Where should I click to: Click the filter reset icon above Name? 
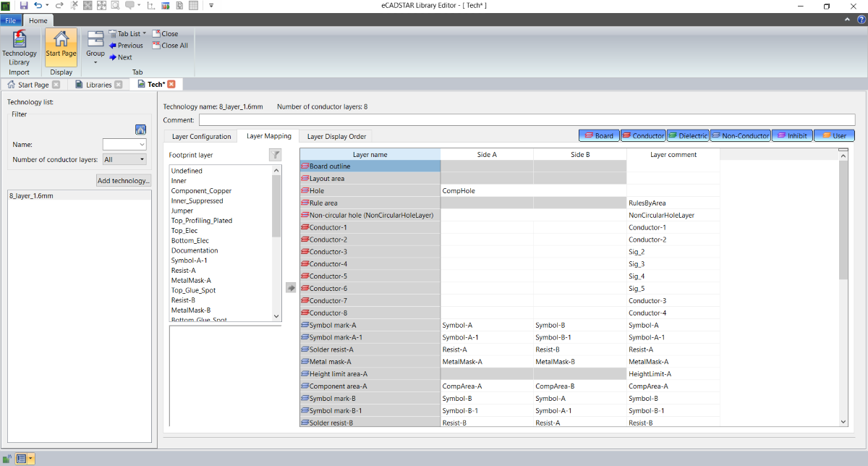141,130
